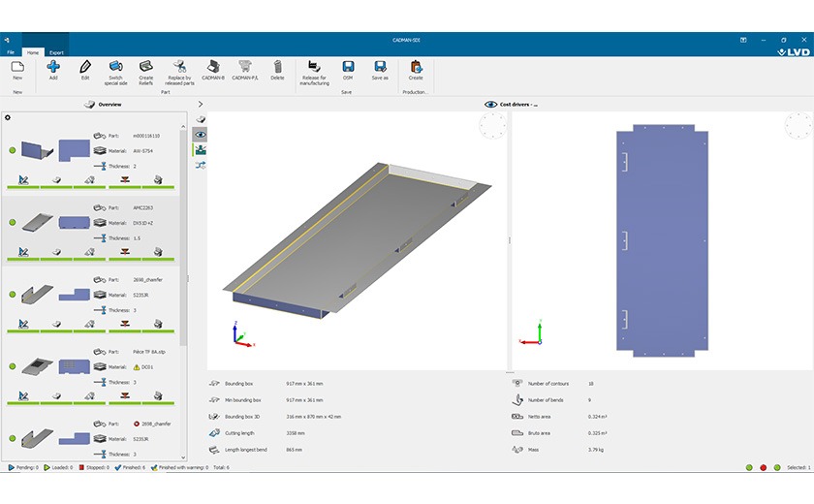The image size is (814, 504).
Task: Click the Number of bends value
Action: tap(590, 400)
